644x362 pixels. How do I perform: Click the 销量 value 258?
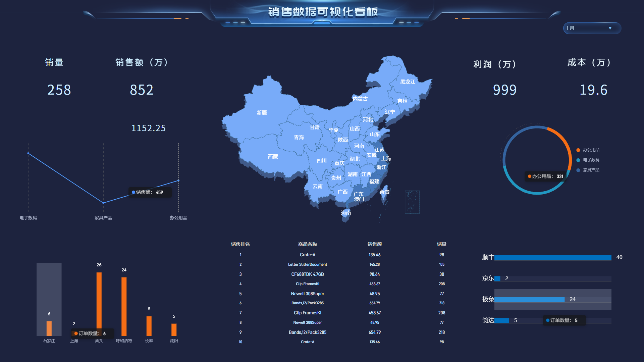pos(59,90)
